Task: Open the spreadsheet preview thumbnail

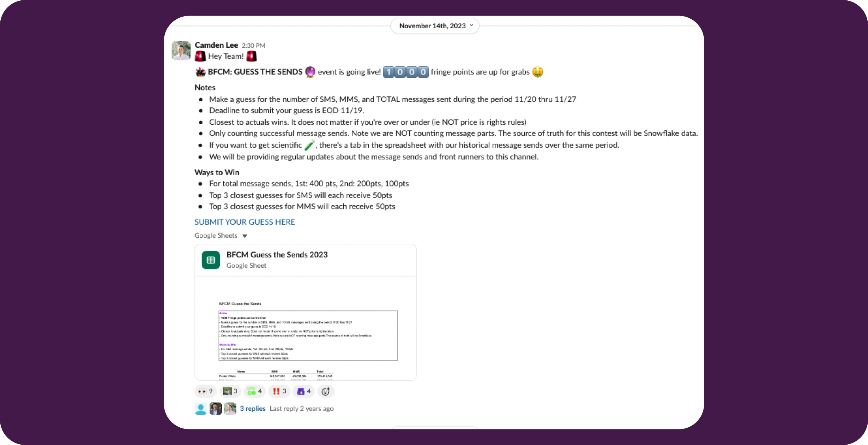Action: (x=306, y=328)
